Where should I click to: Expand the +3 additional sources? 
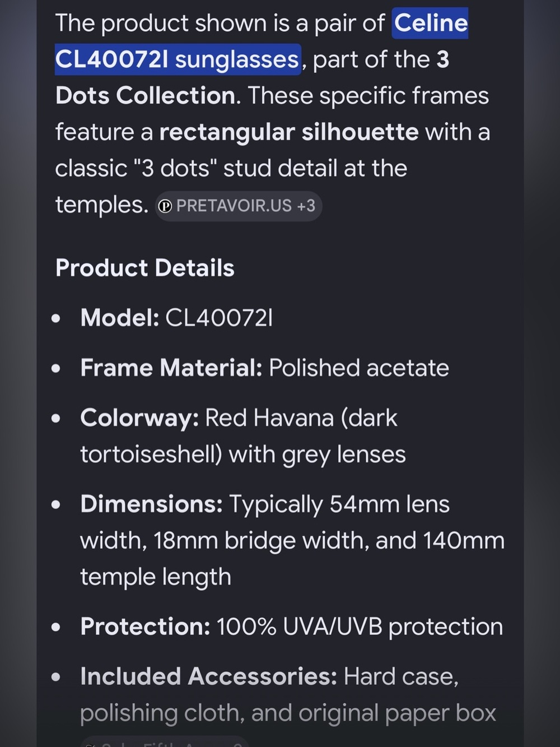point(306,206)
